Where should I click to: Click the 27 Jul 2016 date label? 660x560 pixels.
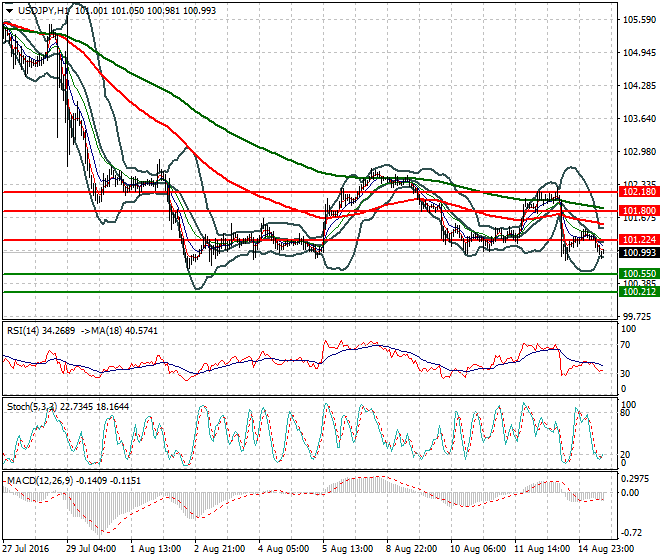pos(27,550)
